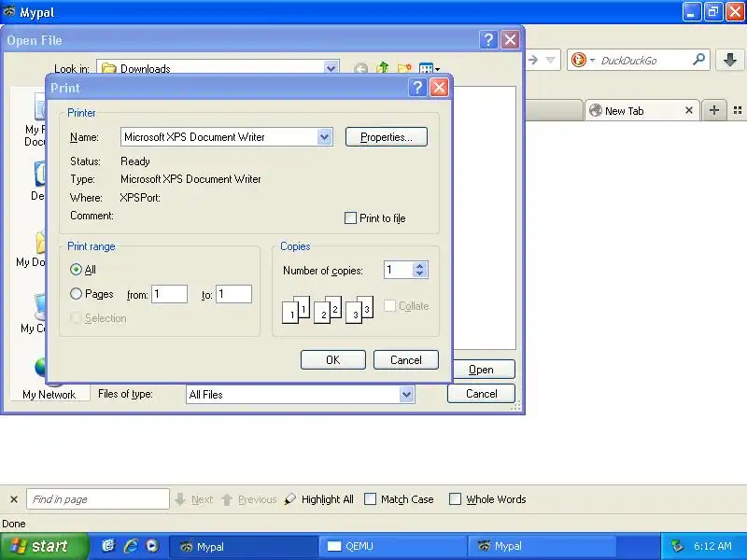Switch to the QEMU taskbar item
Image resolution: width=747 pixels, height=560 pixels.
click(x=392, y=546)
